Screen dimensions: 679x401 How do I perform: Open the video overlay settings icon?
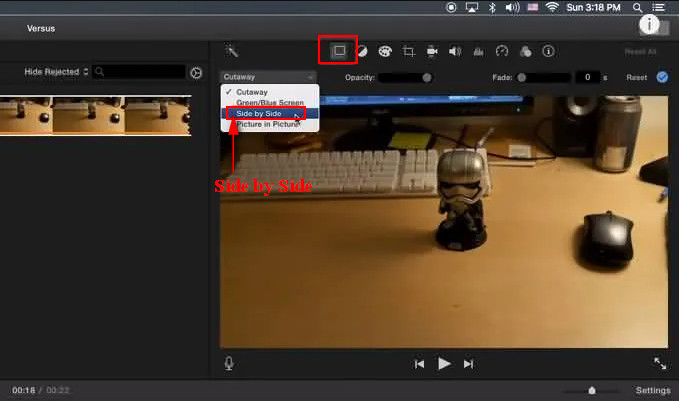click(339, 51)
